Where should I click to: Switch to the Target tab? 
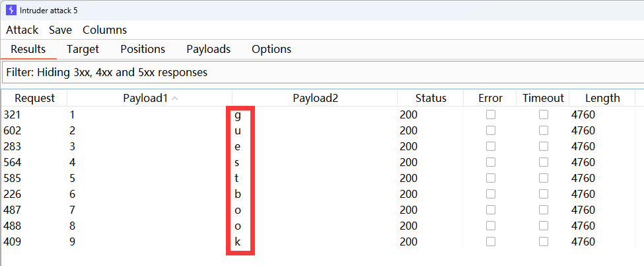coord(83,49)
